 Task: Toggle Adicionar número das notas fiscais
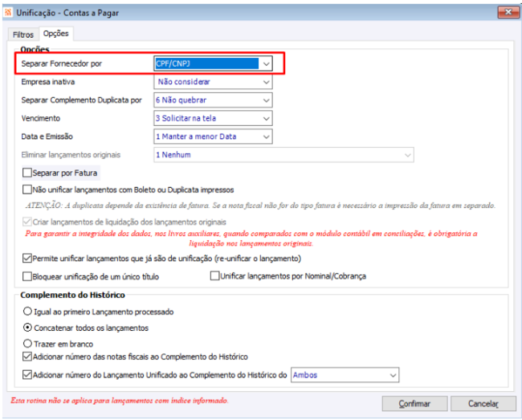[27, 357]
